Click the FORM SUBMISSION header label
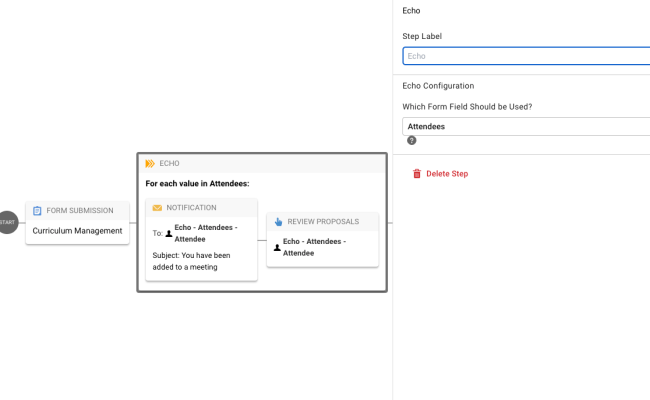 pos(80,211)
